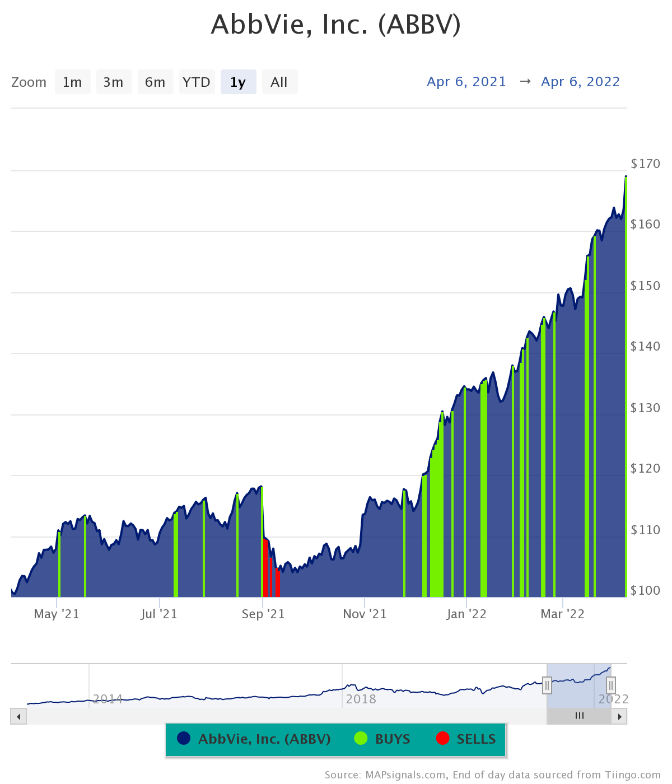This screenshot has width=672, height=784.
Task: Click the Mar '22 axis label
Action: pyautogui.click(x=562, y=614)
